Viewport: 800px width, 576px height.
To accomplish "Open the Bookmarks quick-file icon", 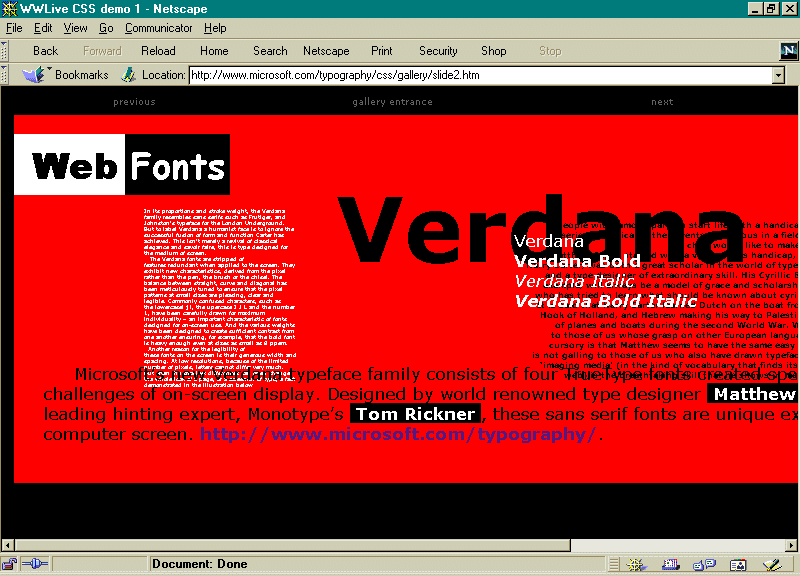I will (36, 74).
